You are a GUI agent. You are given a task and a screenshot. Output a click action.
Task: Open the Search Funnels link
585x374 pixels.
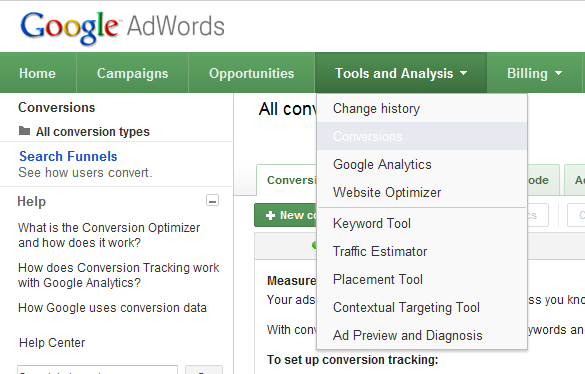point(68,156)
